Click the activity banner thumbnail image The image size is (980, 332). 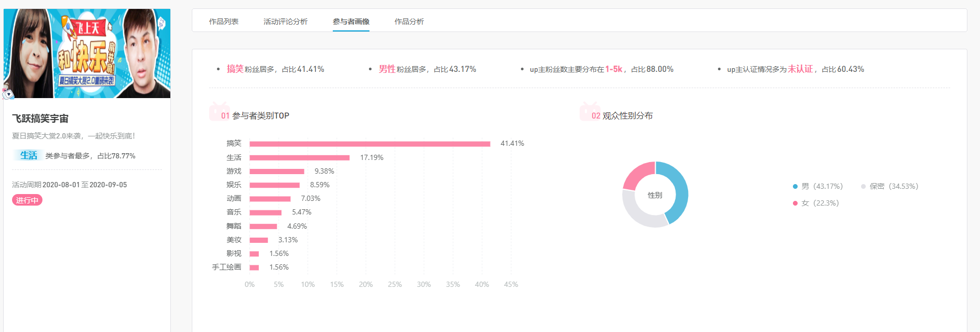87,53
